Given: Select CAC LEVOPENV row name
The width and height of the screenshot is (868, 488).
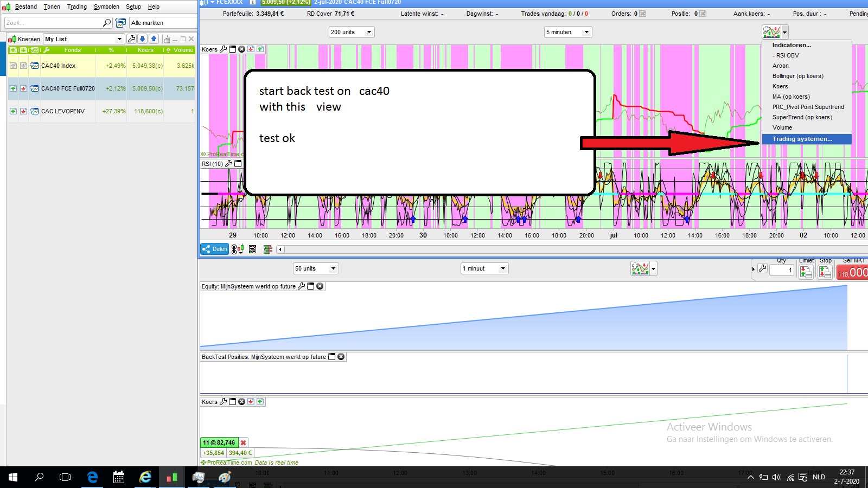Looking at the screenshot, I should point(63,111).
